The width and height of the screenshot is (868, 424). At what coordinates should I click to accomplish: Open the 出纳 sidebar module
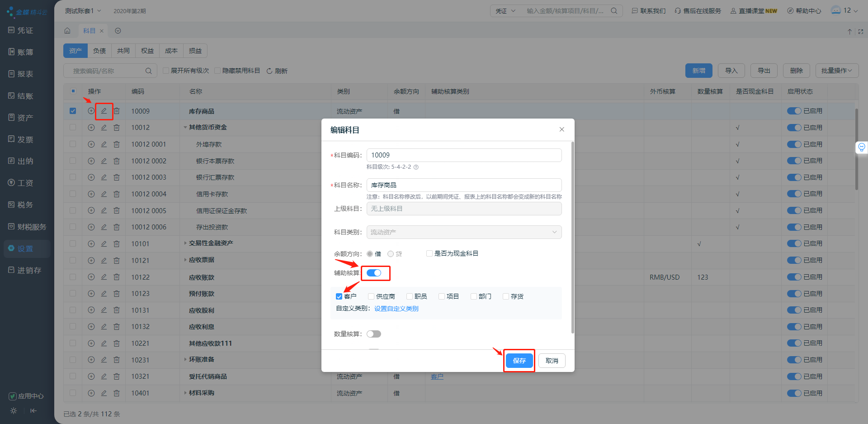[x=21, y=161]
